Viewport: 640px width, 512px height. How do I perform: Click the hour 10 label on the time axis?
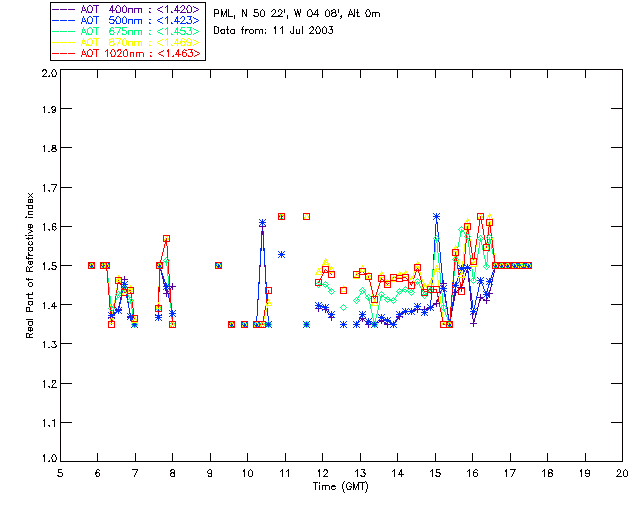click(247, 473)
